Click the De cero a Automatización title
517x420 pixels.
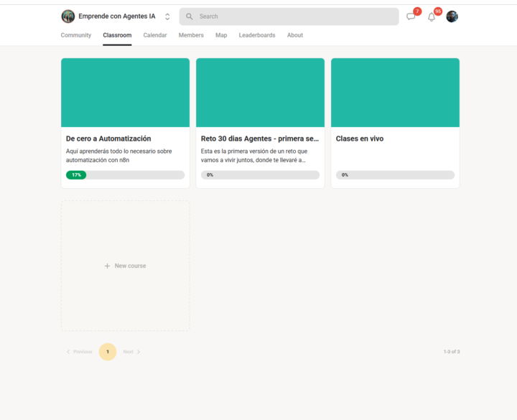[108, 139]
